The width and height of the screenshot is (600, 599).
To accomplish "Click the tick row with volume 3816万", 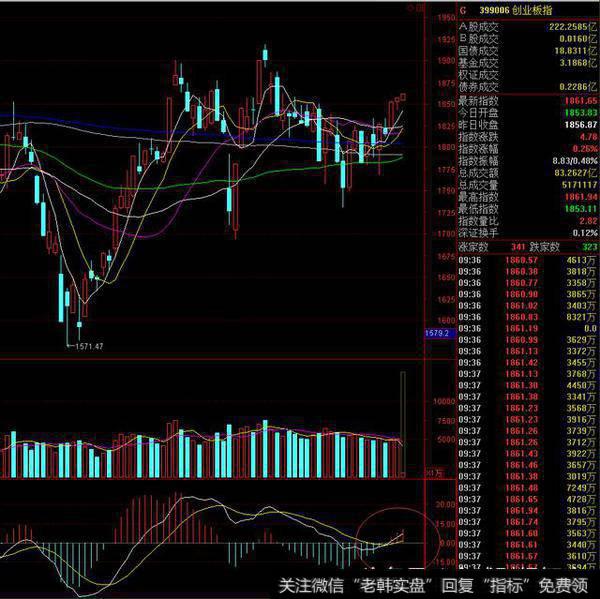I will pos(528,511).
